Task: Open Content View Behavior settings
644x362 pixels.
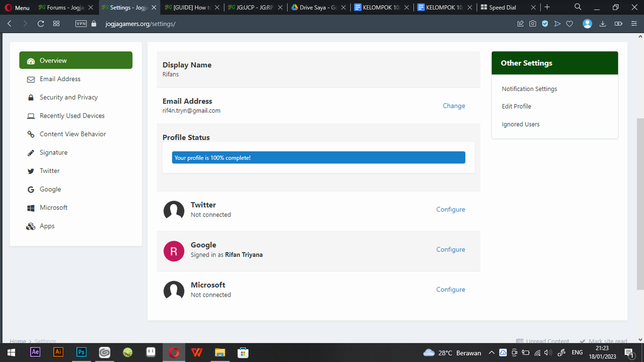Action: pos(76,134)
